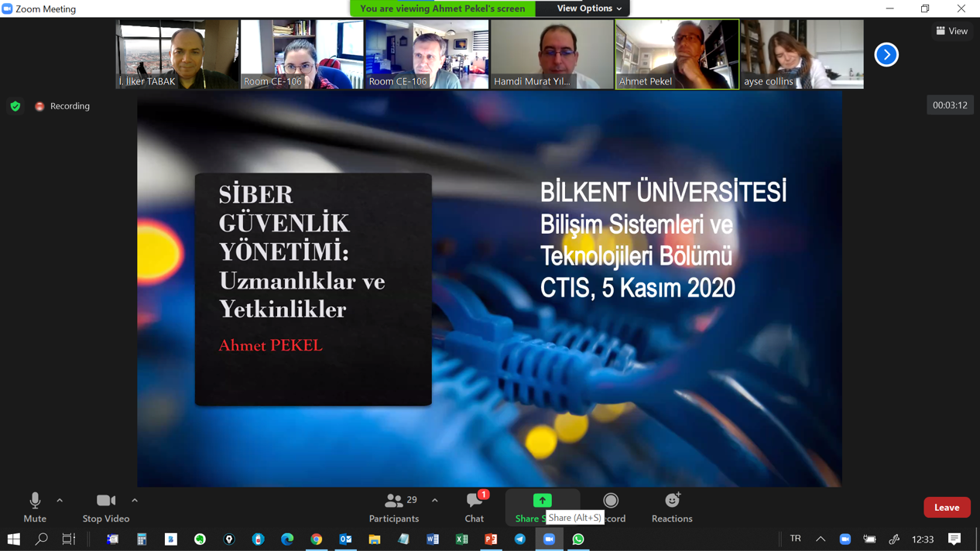Viewport: 980px width, 551px height.
Task: Click the Record button icon
Action: coord(611,501)
